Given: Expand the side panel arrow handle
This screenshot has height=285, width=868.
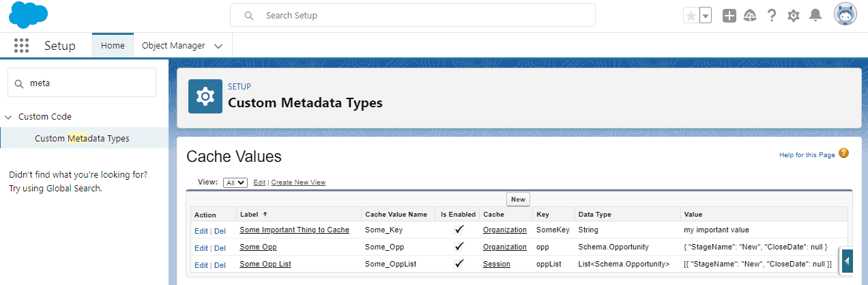Looking at the screenshot, I should (x=847, y=261).
